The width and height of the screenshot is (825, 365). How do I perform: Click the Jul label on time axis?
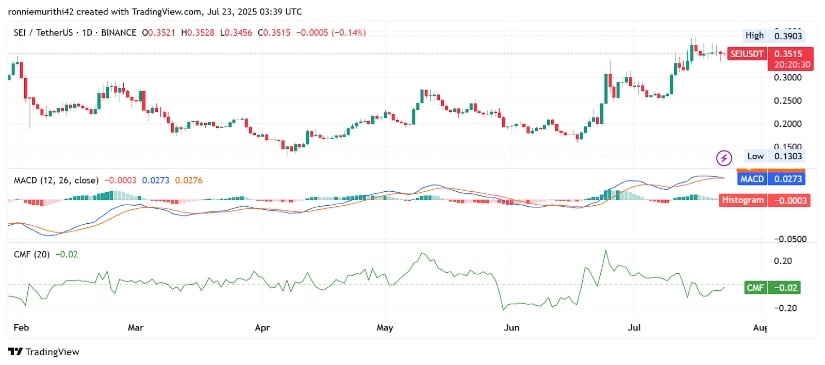click(x=635, y=328)
